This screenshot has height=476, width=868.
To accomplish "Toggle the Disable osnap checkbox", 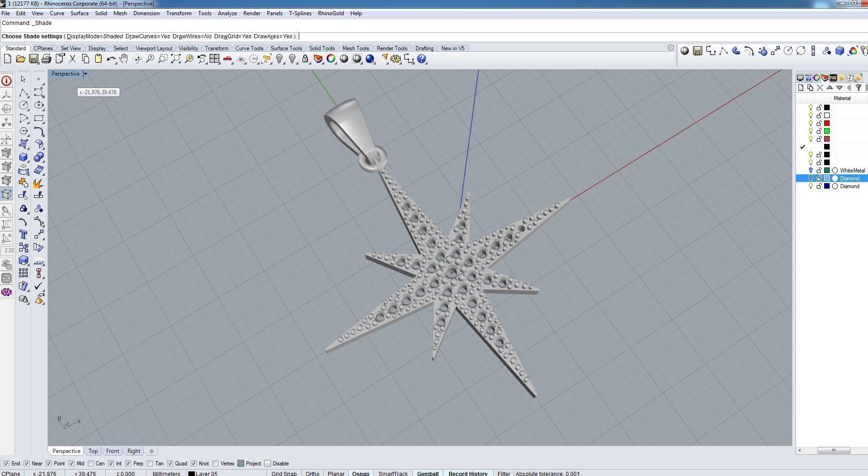I will pos(267,464).
